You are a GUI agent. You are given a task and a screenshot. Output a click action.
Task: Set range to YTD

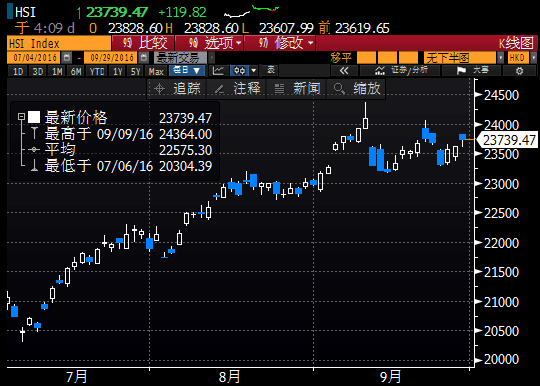pyautogui.click(x=97, y=71)
